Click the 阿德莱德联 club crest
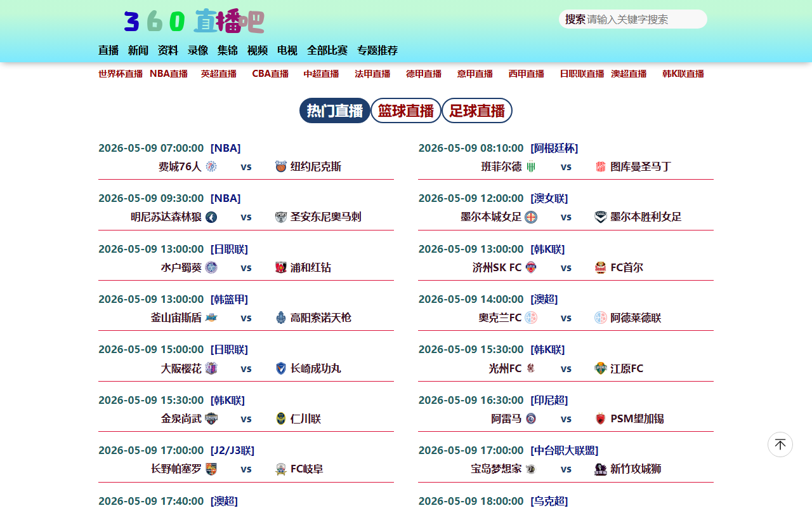Image resolution: width=812 pixels, height=508 pixels. 601,317
